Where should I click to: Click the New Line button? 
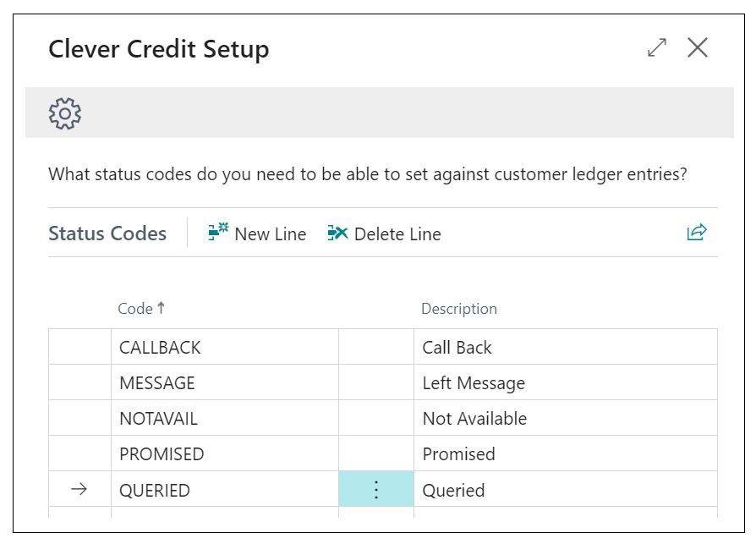(258, 234)
